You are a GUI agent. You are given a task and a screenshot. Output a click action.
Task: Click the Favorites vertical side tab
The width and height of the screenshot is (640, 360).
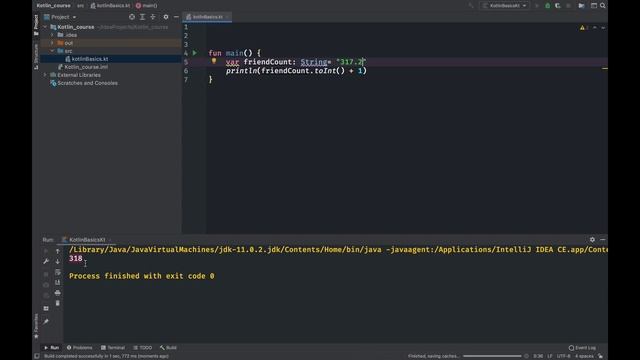pos(36,326)
